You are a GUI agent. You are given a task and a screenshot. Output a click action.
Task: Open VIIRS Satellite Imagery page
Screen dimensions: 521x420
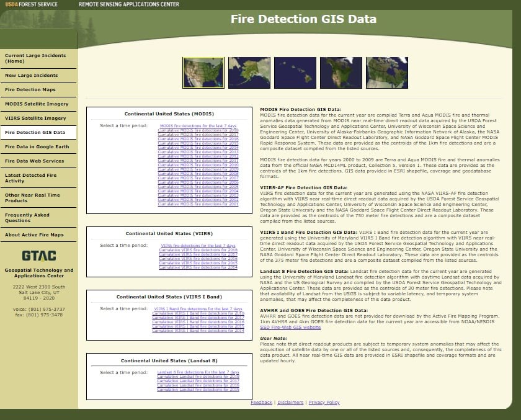pyautogui.click(x=38, y=118)
